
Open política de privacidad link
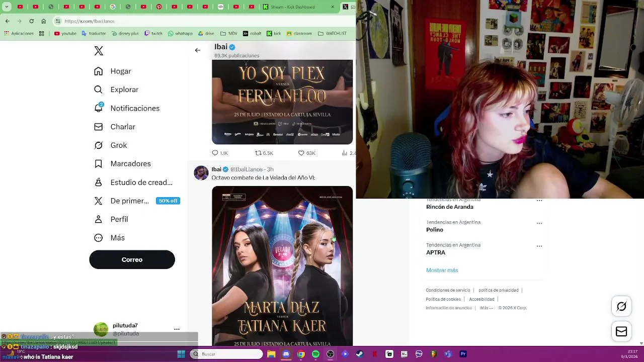point(498,290)
